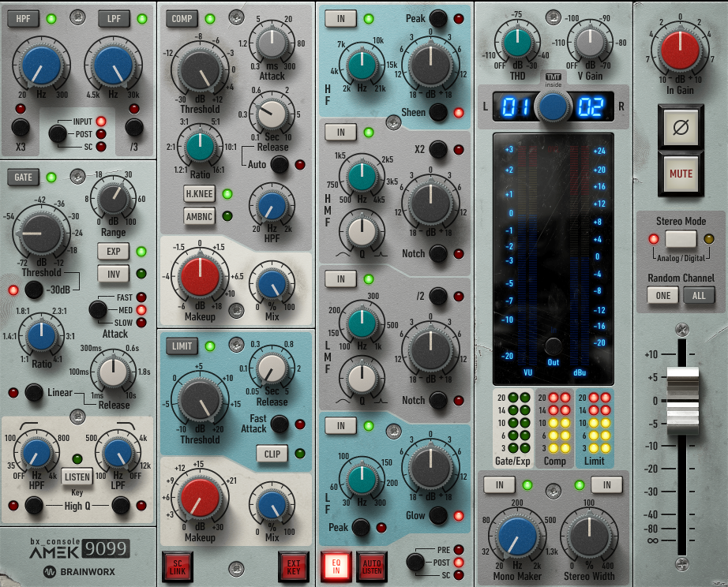Click the gate -30dB push button
This screenshot has height=587, width=728.
coord(34,290)
